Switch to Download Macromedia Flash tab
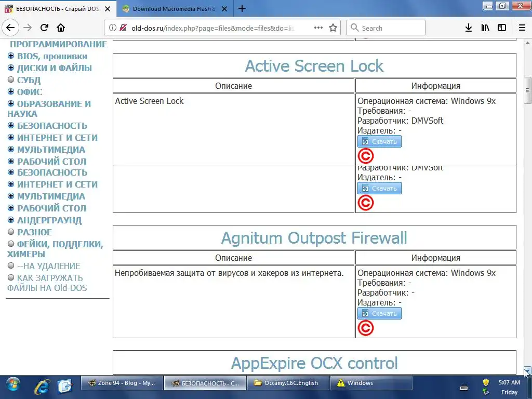 click(175, 9)
